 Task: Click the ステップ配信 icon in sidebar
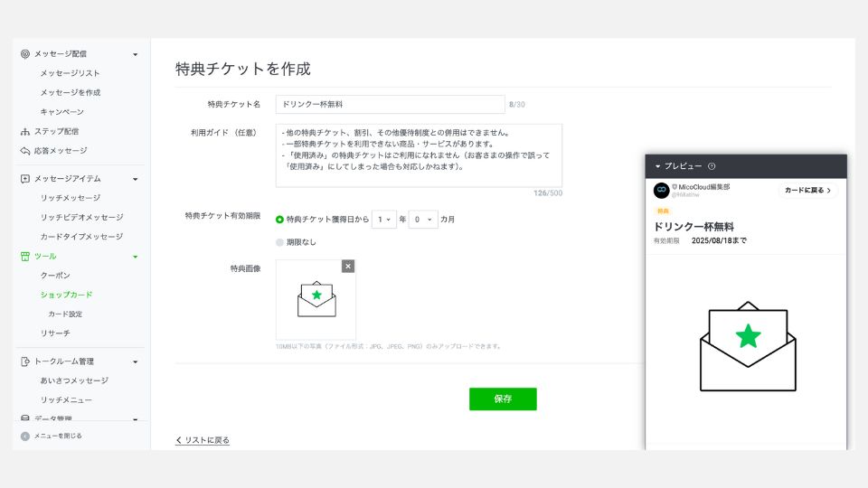[x=25, y=132]
